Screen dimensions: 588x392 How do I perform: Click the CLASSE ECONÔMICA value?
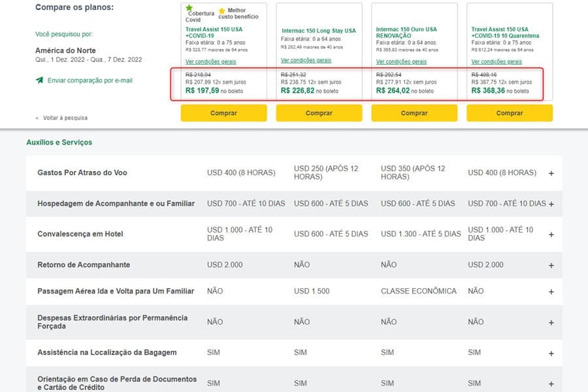(419, 291)
